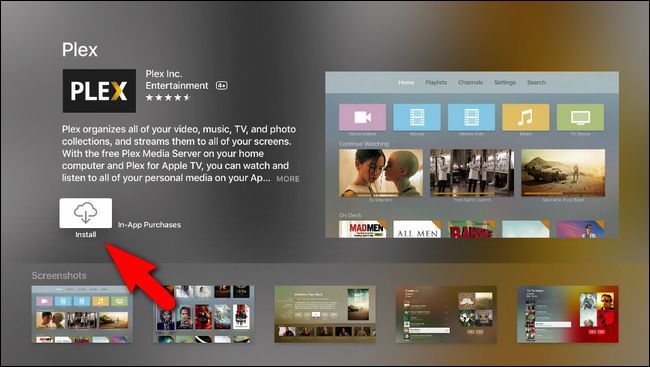650x367 pixels.
Task: Click the In-App Purchases label
Action: 149,225
